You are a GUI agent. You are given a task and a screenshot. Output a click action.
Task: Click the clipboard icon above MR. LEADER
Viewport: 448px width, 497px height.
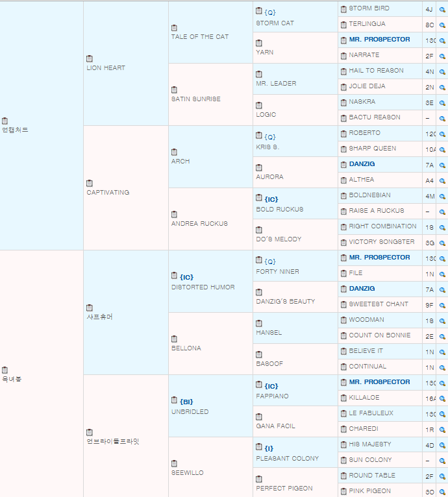[259, 74]
